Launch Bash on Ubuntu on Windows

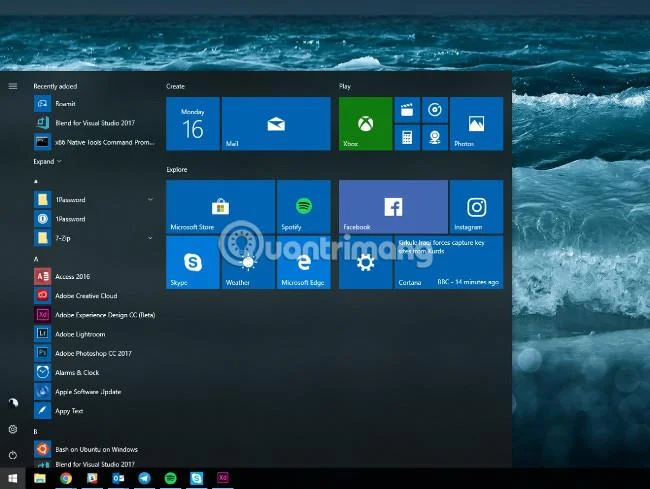tap(95, 449)
